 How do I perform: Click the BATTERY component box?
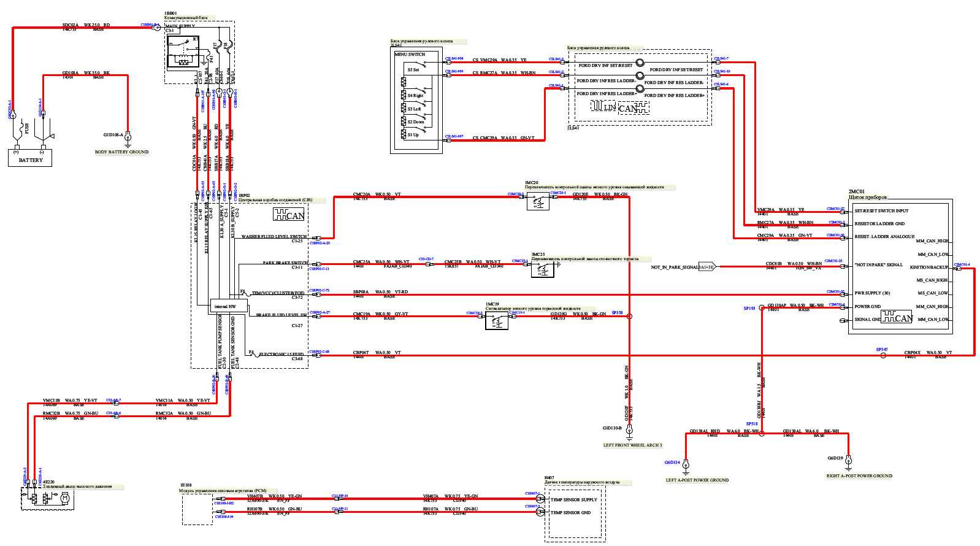coord(30,159)
